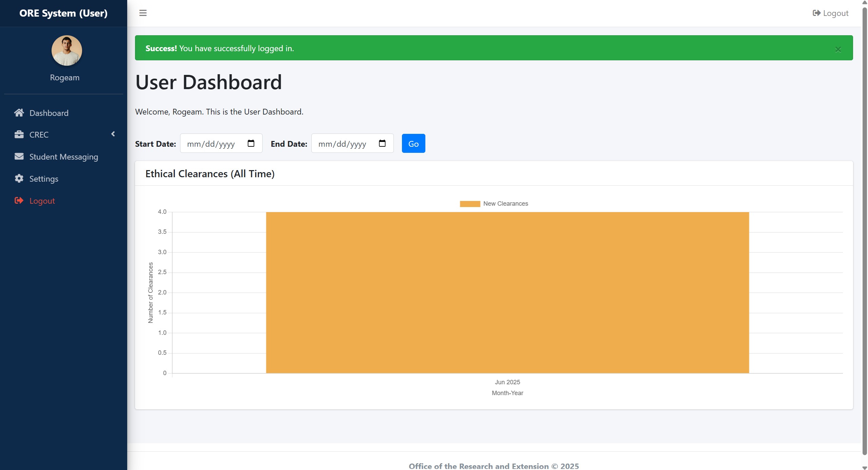Open Student Messaging menu item
Image resolution: width=868 pixels, height=470 pixels.
[x=63, y=157]
